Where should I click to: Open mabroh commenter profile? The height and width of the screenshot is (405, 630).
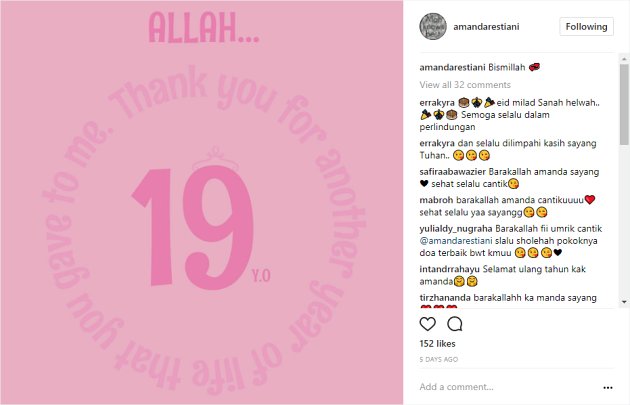tap(436, 200)
